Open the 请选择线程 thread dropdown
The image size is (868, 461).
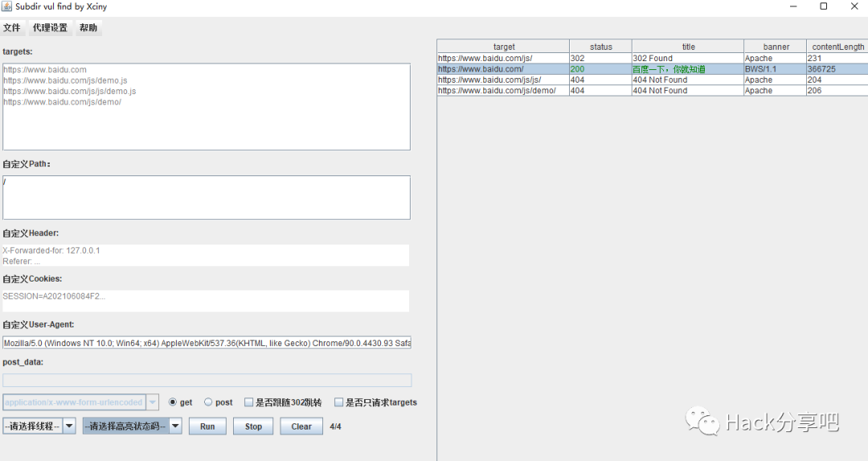point(39,426)
